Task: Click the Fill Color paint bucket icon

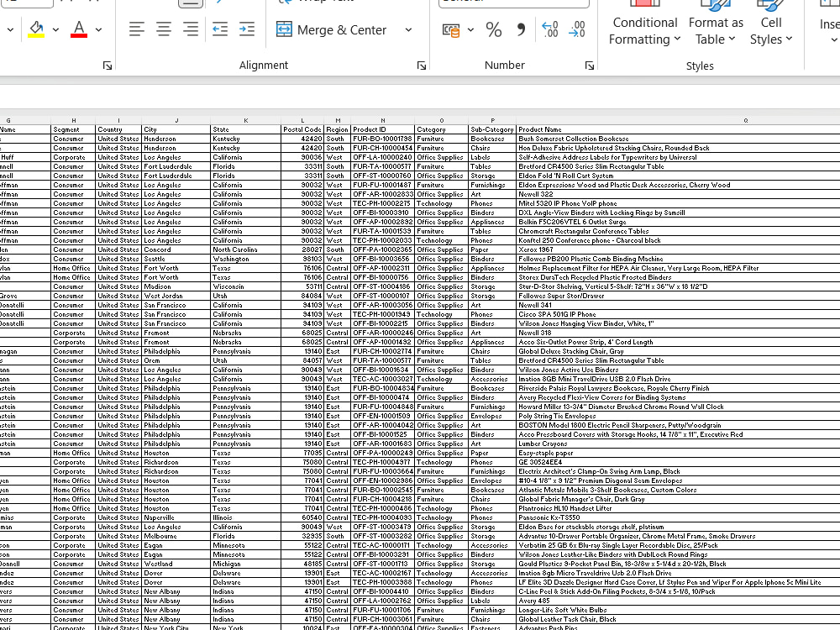Action: (36, 29)
